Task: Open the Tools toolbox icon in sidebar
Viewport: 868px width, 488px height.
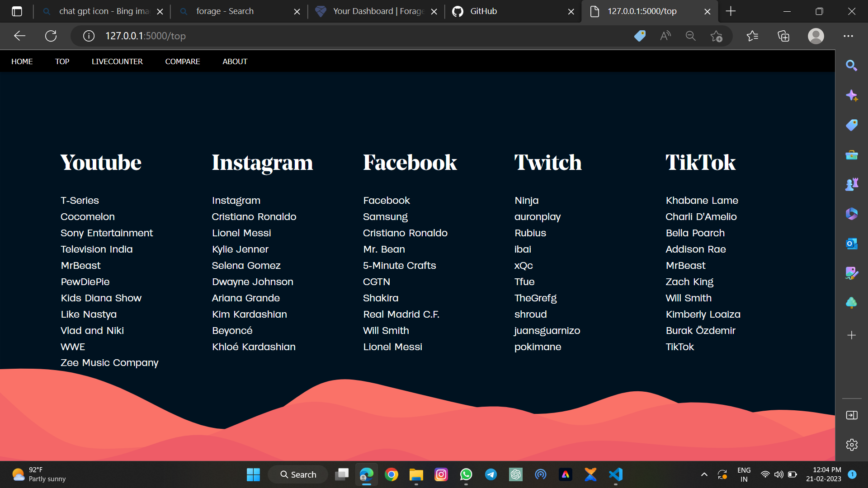Action: [x=852, y=155]
